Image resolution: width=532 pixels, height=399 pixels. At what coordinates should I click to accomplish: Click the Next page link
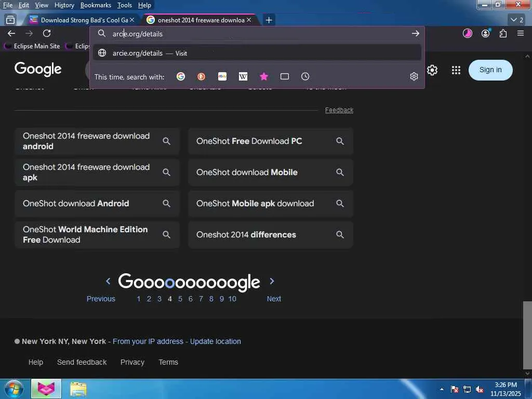(x=274, y=299)
